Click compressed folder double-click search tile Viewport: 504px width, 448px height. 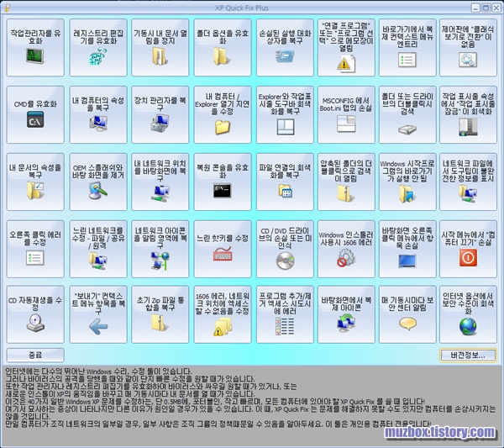point(346,182)
